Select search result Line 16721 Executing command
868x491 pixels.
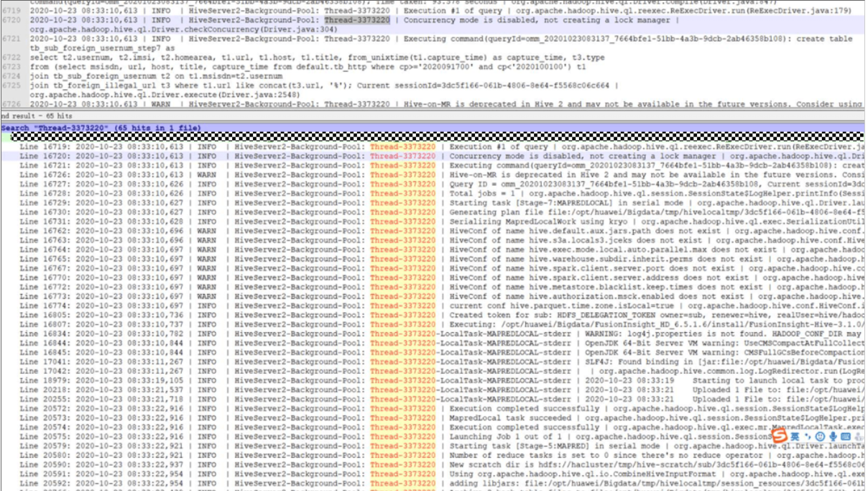[434, 165]
